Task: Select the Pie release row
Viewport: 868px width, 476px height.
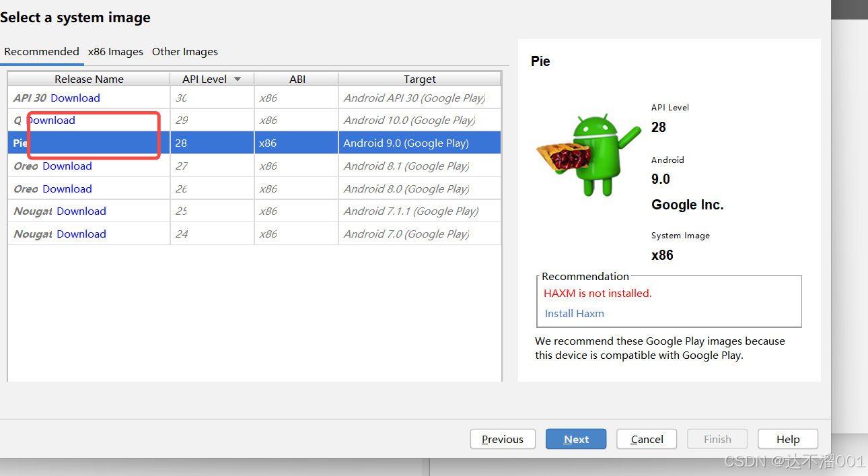Action: click(254, 143)
